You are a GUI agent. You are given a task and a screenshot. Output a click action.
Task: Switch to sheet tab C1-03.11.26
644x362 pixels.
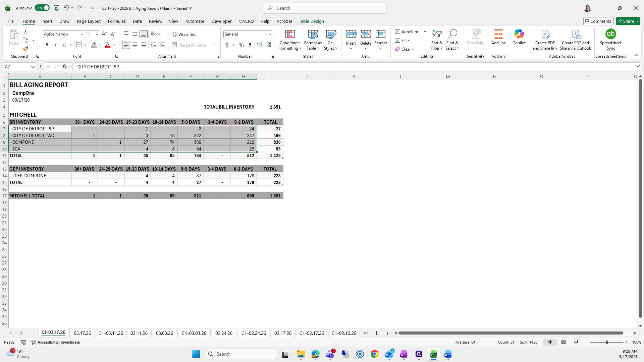(111, 333)
